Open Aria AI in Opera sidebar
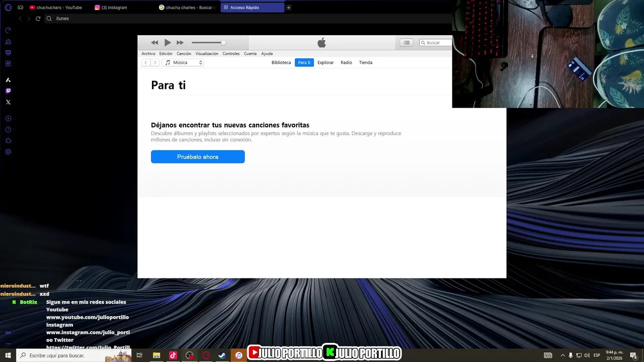 coord(8,80)
